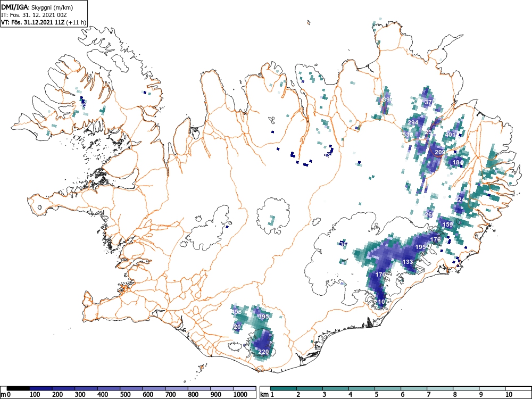Screen dimensions: 532x399
Task: Click the visibility value '458' in the south
Action: [236, 312]
